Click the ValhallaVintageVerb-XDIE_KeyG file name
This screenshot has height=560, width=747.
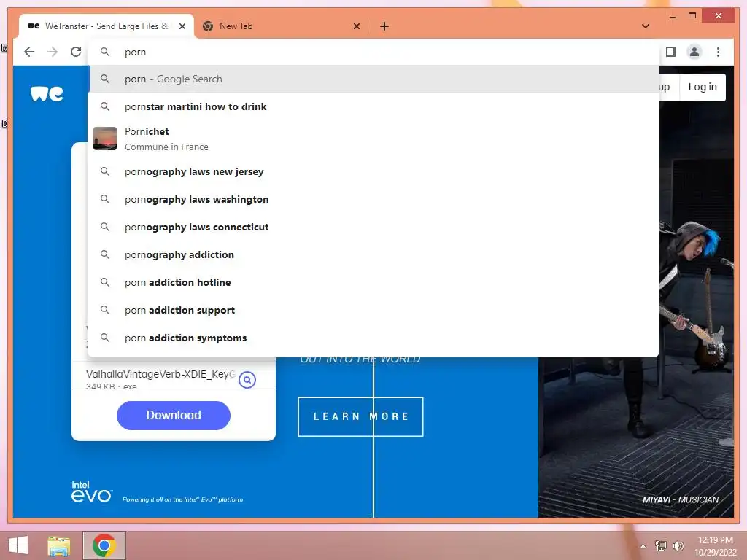160,374
